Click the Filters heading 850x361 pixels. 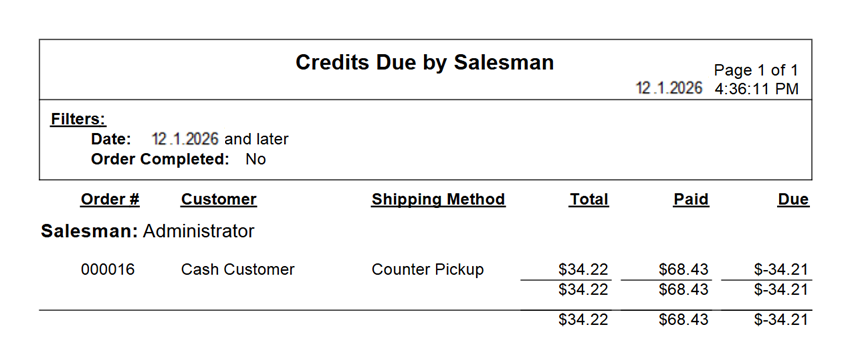click(79, 119)
